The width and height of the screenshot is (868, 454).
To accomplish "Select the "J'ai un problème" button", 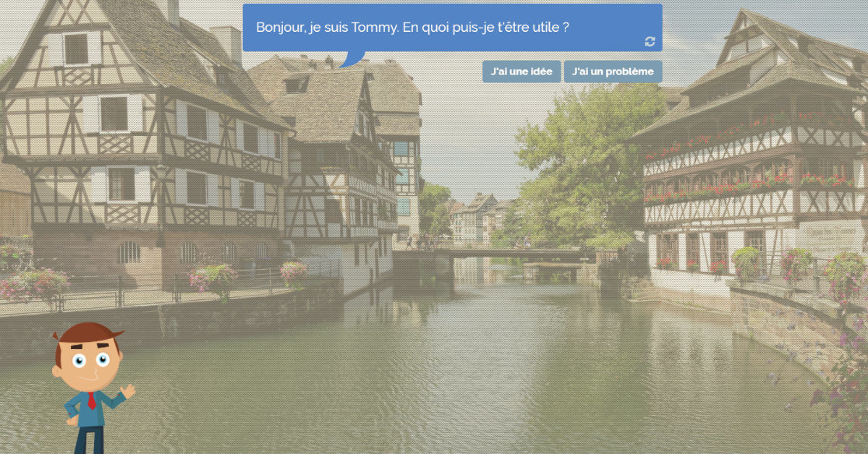I will 612,72.
